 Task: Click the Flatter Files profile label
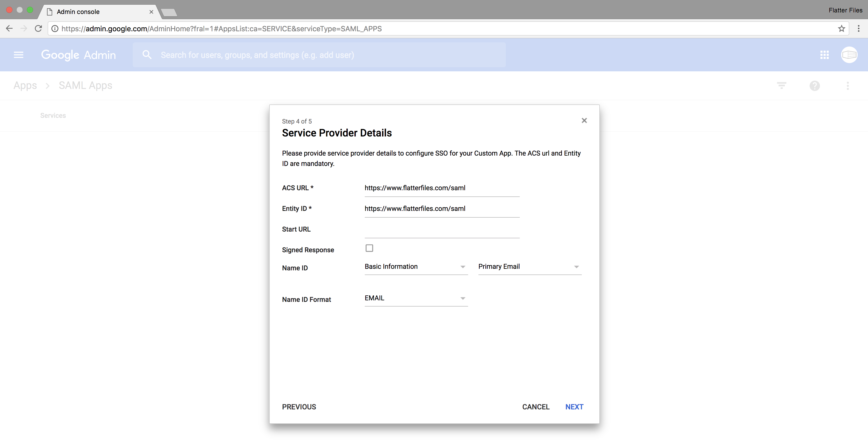tap(845, 10)
